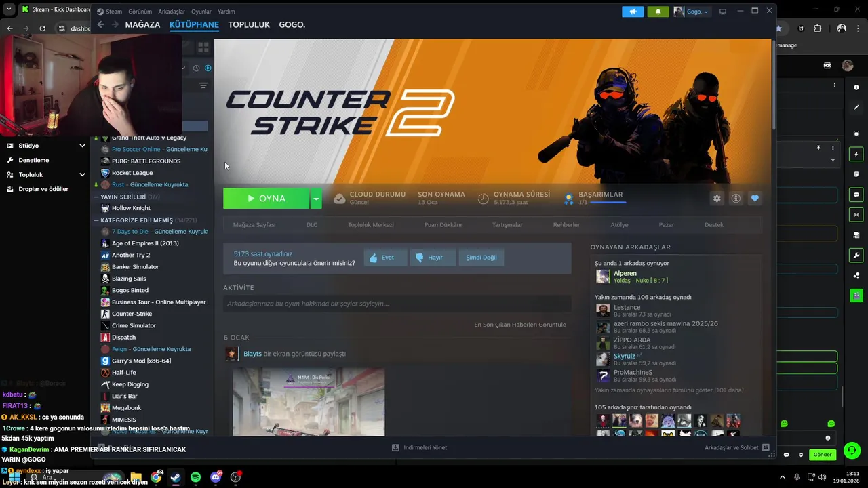
Task: Open Arkadaşlar menu
Action: click(x=172, y=12)
